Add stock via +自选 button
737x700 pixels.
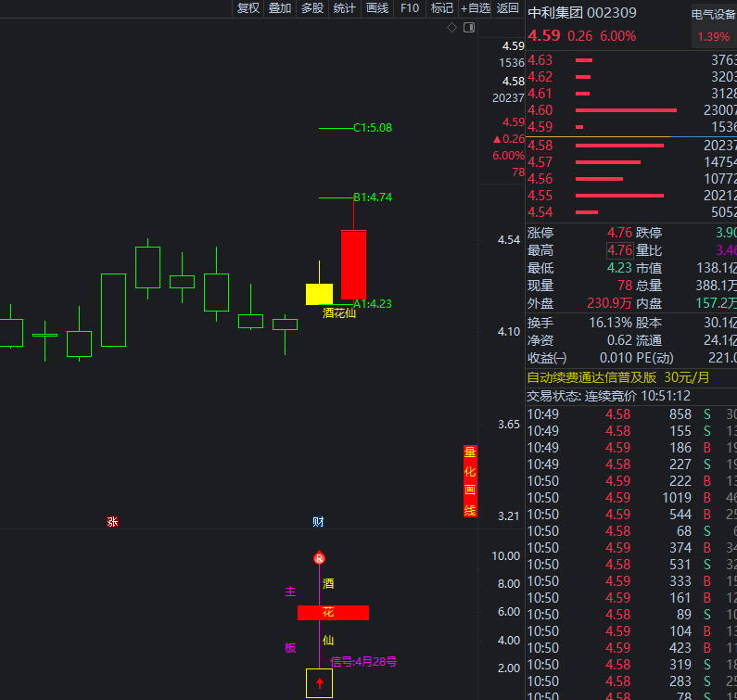point(476,8)
